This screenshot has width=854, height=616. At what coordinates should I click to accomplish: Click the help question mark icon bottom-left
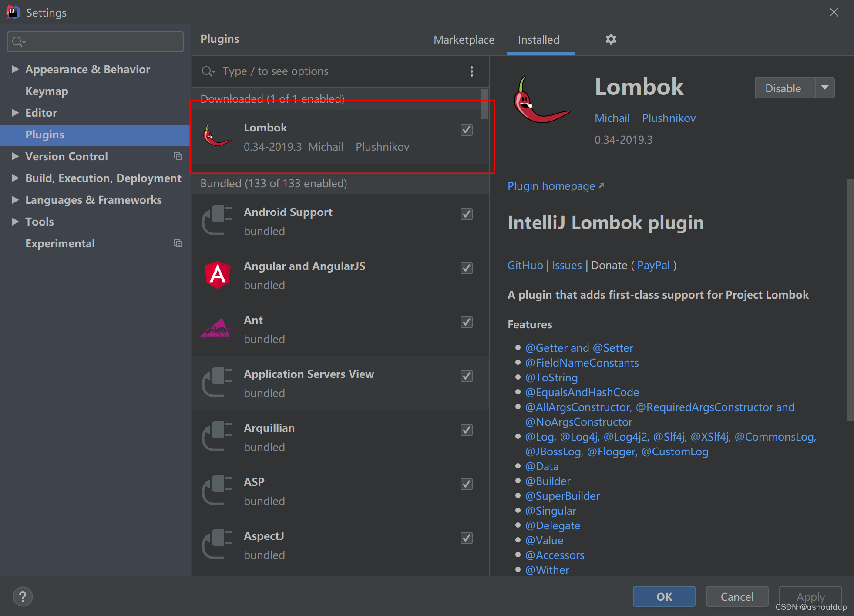(23, 596)
